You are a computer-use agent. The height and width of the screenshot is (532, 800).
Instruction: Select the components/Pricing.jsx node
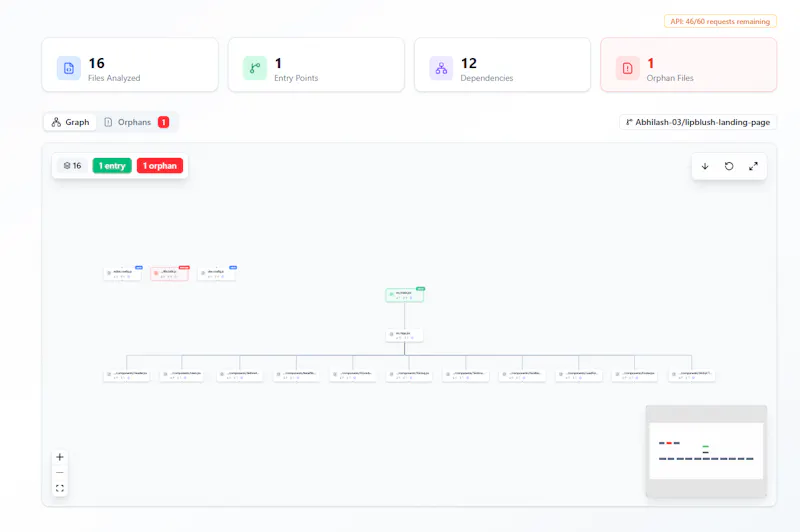tap(409, 375)
